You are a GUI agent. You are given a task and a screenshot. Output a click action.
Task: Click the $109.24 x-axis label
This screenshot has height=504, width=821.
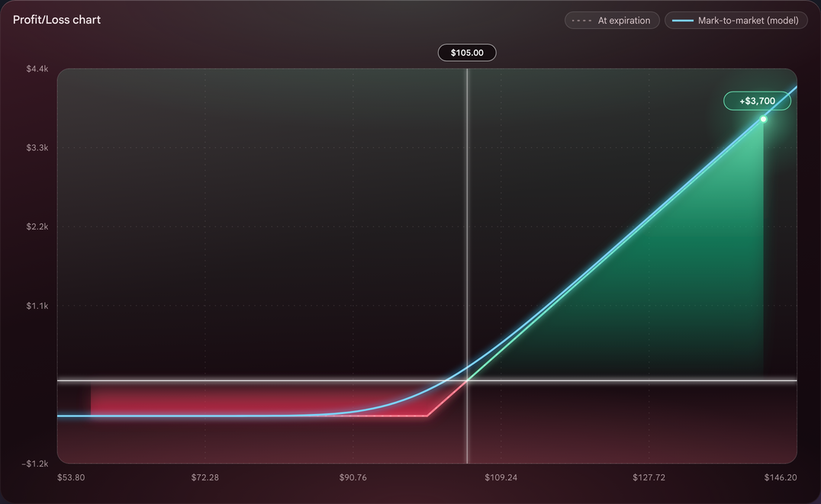pyautogui.click(x=501, y=477)
